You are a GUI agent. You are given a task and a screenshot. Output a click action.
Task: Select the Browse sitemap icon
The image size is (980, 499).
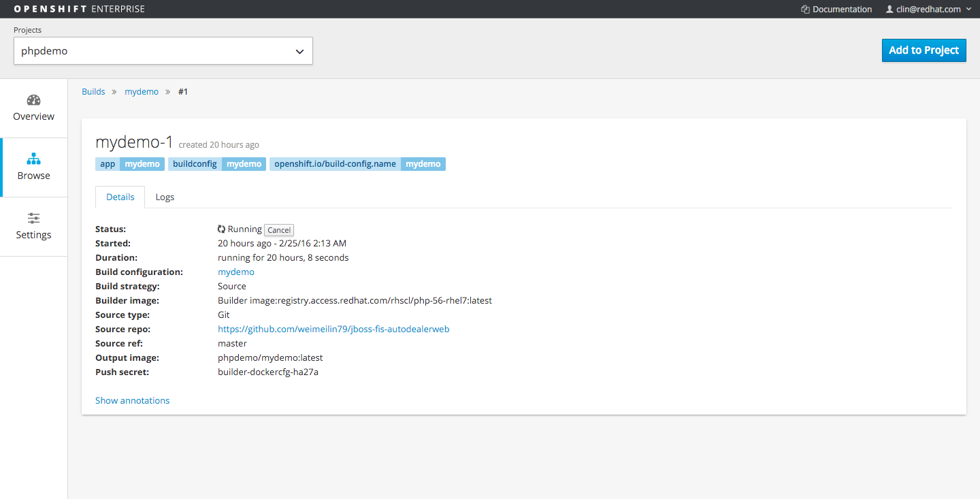33,159
